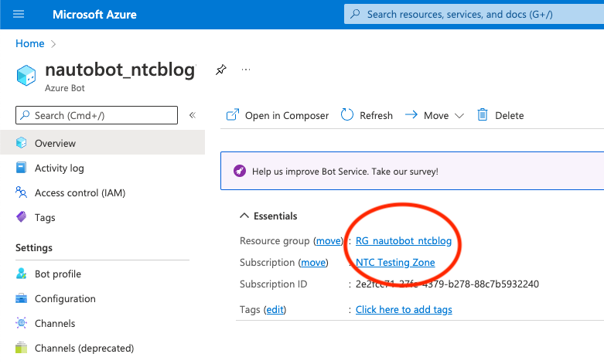Open Access control (IAM)
Image resolution: width=604 pixels, height=364 pixels.
[x=80, y=192]
